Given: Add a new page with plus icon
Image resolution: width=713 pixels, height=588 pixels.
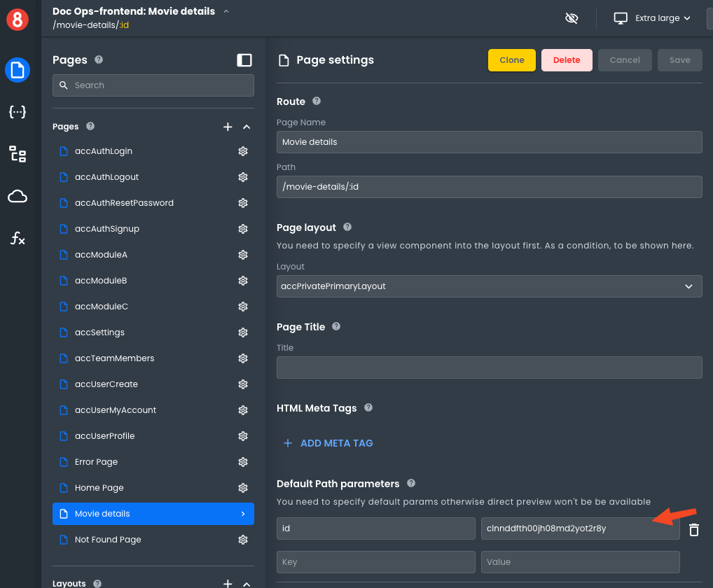Looking at the screenshot, I should coord(228,127).
